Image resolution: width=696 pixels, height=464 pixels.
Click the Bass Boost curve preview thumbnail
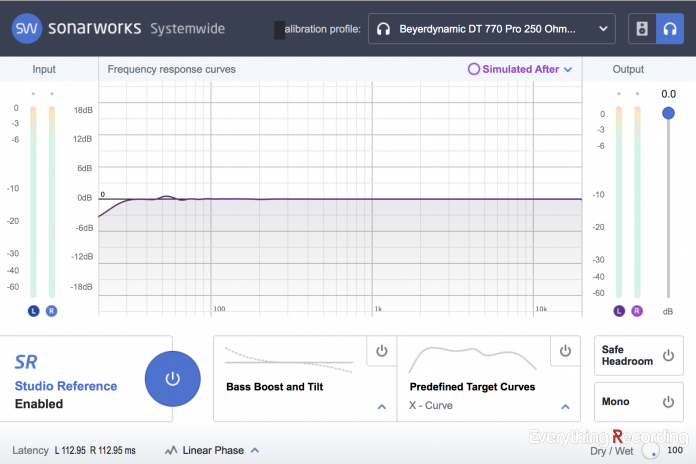289,360
